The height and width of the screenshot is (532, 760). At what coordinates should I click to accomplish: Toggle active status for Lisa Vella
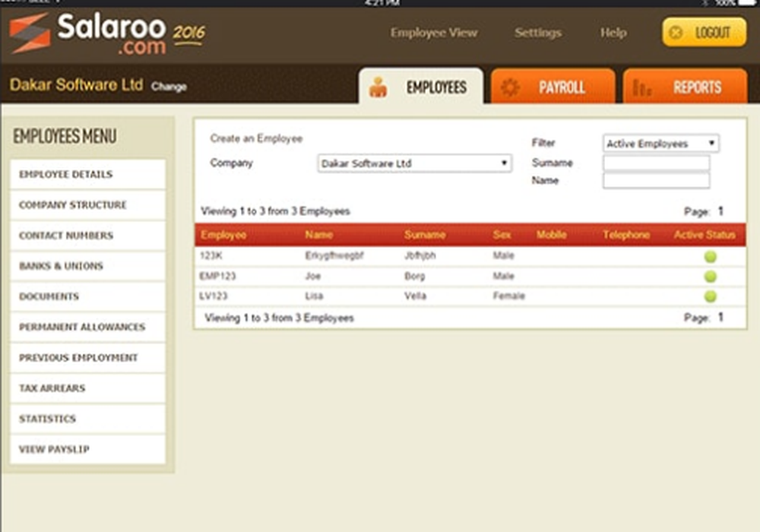(x=711, y=296)
